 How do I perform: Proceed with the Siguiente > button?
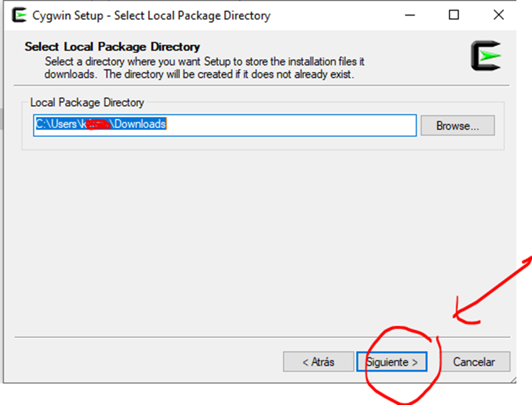[392, 362]
